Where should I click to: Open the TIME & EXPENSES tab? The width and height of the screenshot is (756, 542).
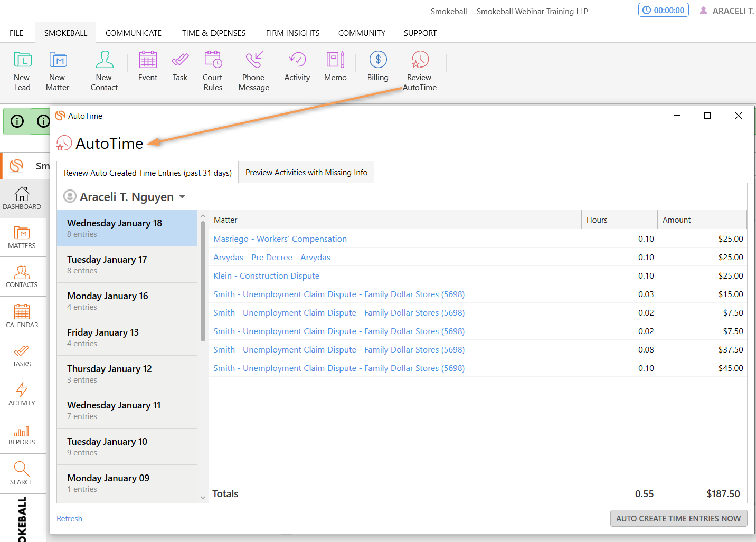[x=214, y=33]
